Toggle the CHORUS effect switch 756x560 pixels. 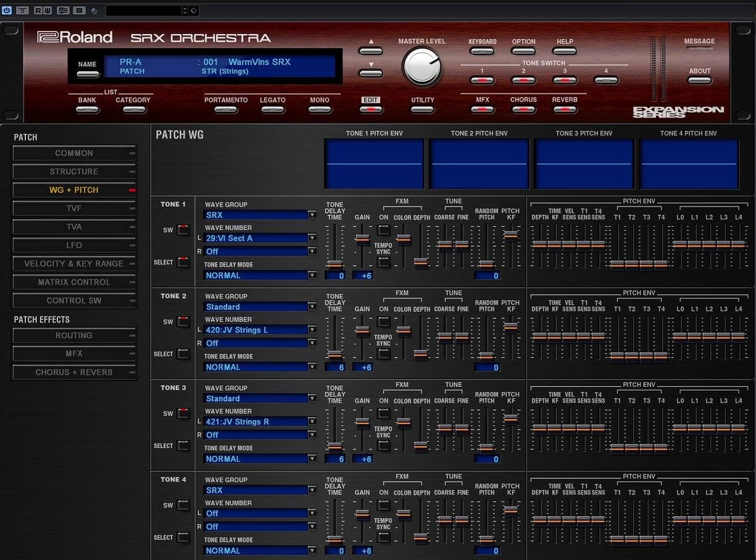524,109
